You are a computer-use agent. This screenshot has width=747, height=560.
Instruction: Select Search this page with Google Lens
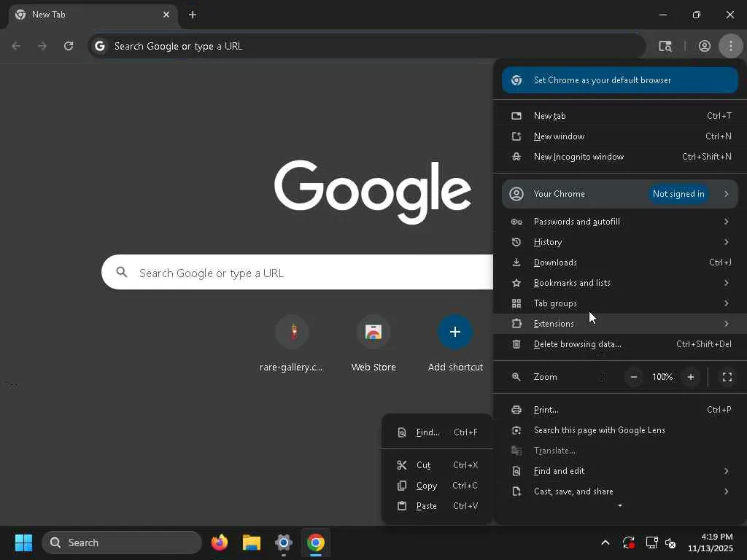click(x=620, y=430)
